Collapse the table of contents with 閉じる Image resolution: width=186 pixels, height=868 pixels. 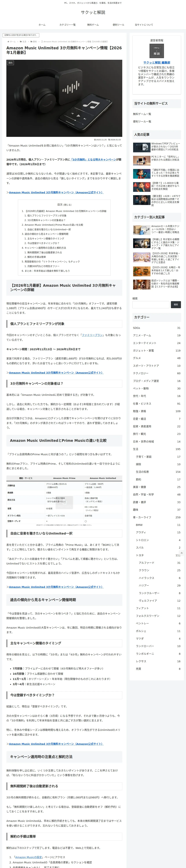(68, 205)
